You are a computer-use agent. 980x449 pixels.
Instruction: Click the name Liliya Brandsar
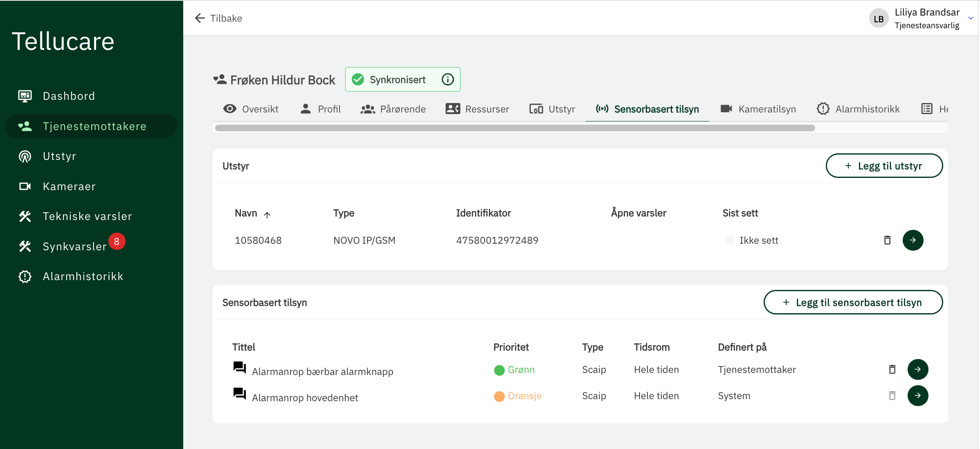(927, 12)
